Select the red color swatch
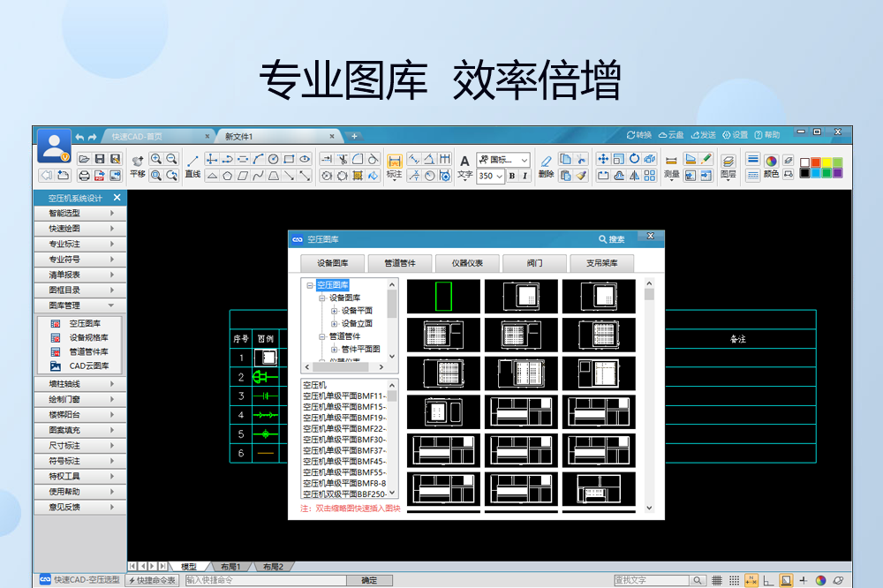The image size is (883, 588). coord(815,162)
